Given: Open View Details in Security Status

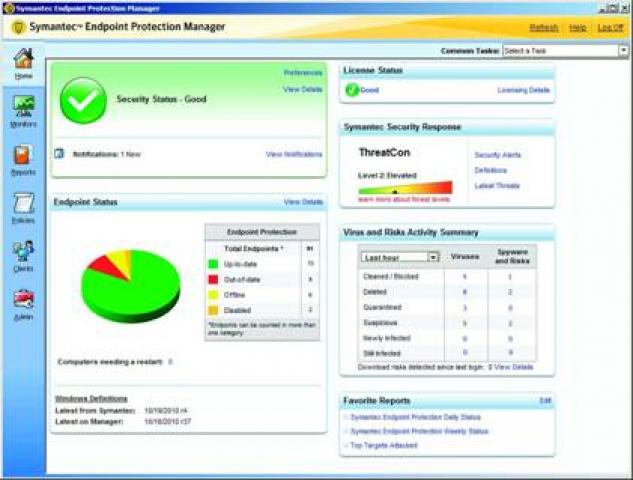Looking at the screenshot, I should (302, 89).
